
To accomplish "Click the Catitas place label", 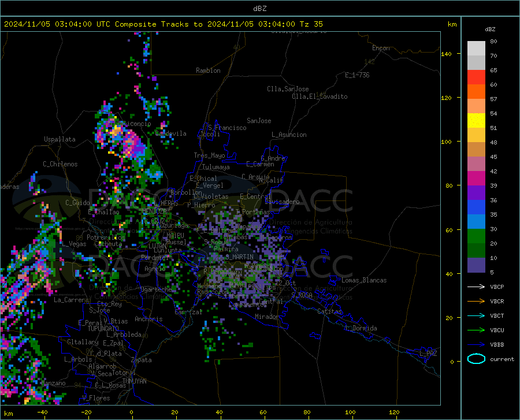I will point(329,311).
